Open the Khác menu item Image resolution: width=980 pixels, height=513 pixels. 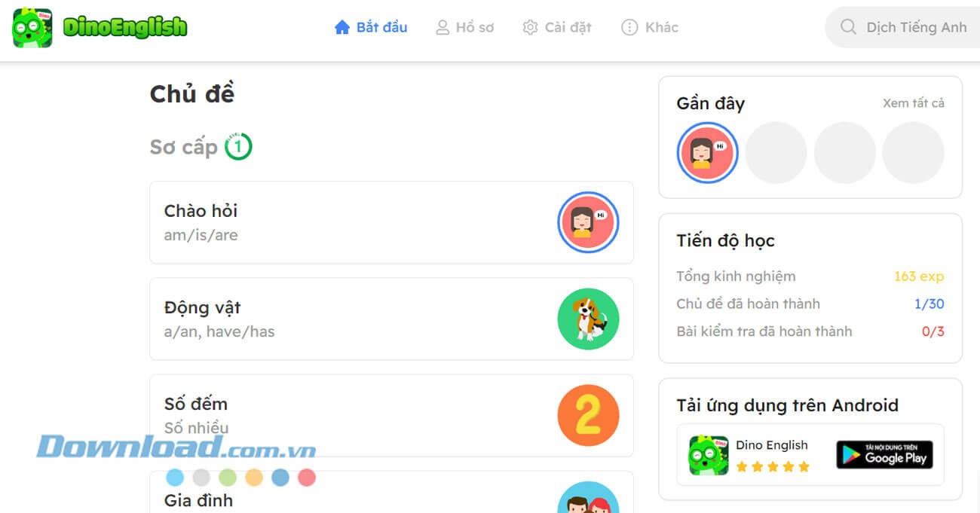click(x=650, y=27)
